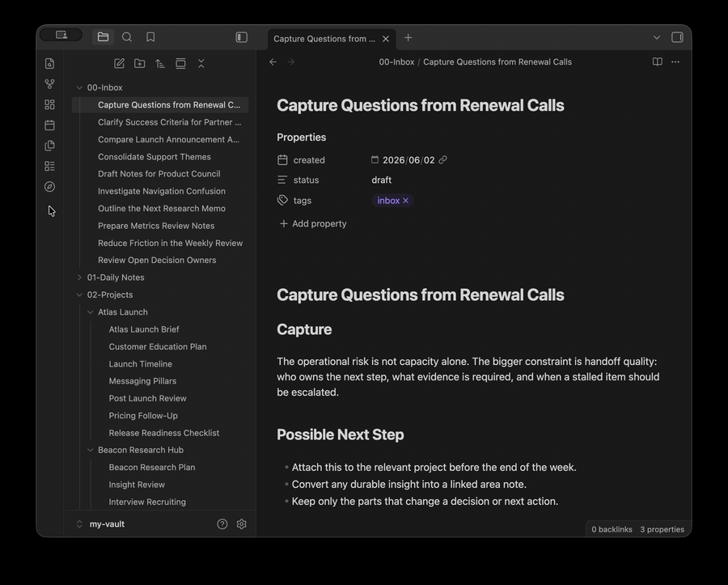The width and height of the screenshot is (728, 585).
Task: Collapse the Atlas Launch folder
Action: coord(91,312)
